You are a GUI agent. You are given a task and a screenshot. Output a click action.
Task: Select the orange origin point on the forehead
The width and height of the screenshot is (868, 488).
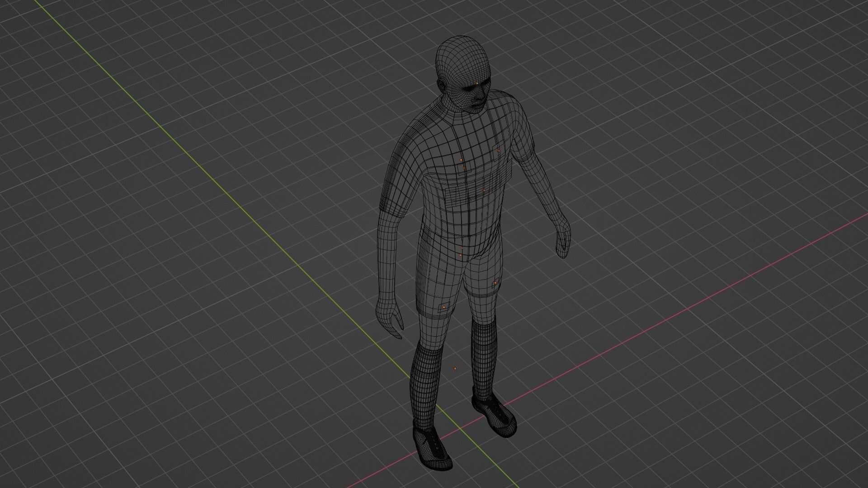(x=477, y=84)
